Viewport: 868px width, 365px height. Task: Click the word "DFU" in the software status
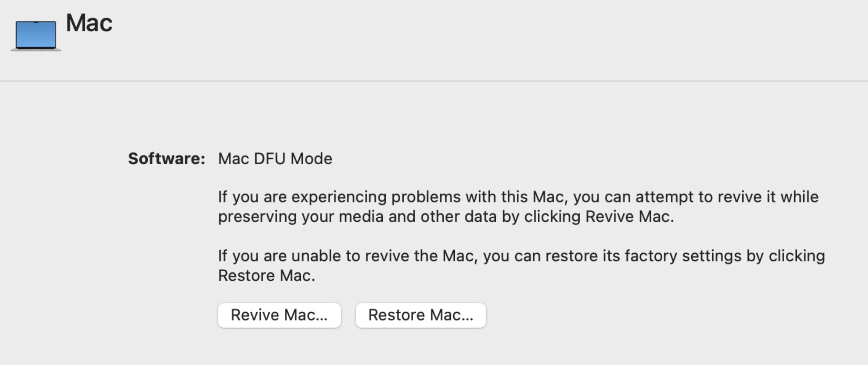pyautogui.click(x=270, y=159)
